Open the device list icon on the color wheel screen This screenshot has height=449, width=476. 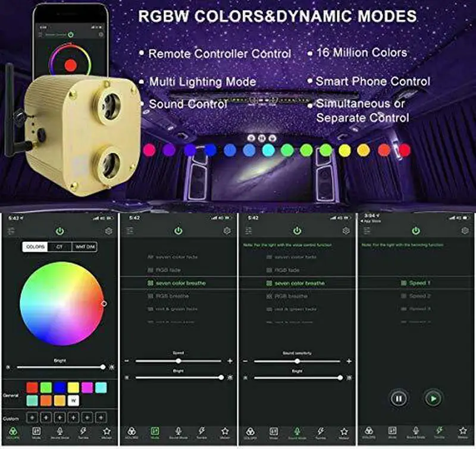click(11, 231)
